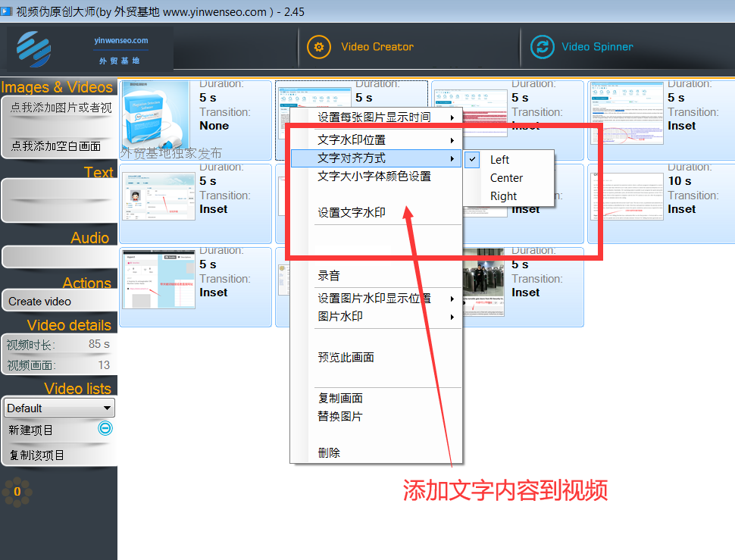Screen dimensions: 735x560
Task: Expand 图片水印 submenu
Action: tap(376, 317)
